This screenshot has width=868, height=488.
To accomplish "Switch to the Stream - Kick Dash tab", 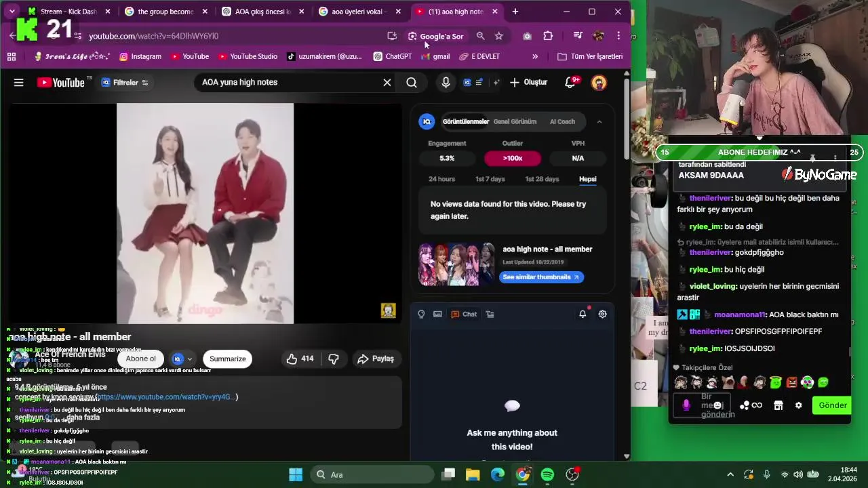I will click(68, 12).
